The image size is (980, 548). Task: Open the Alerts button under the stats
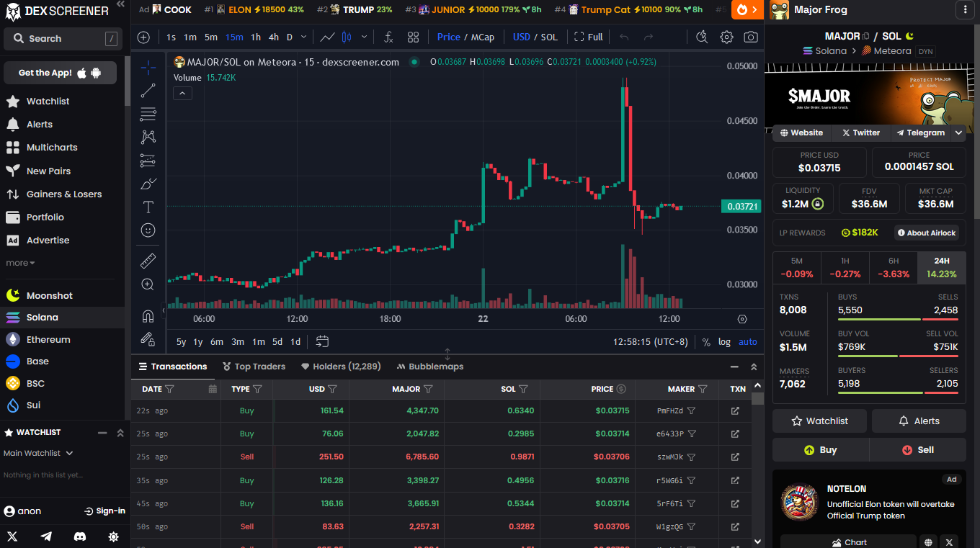(x=919, y=421)
